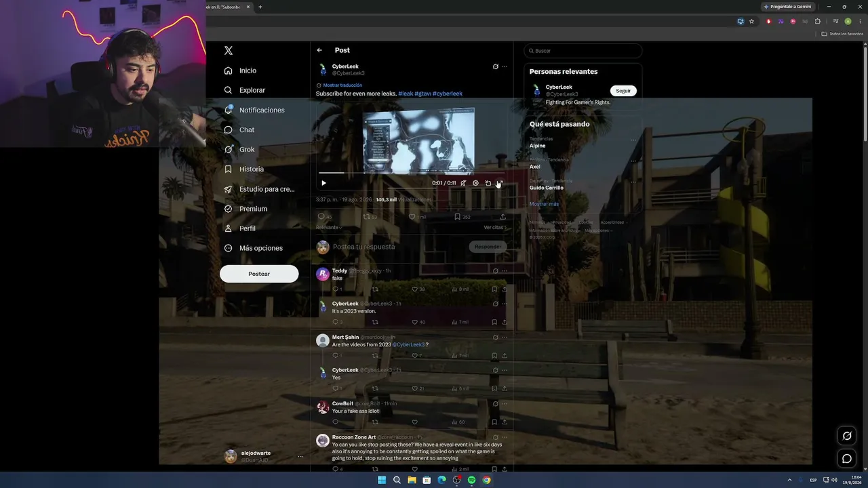The height and width of the screenshot is (488, 868).
Task: Click Mostrar traducción link
Action: coord(342,85)
